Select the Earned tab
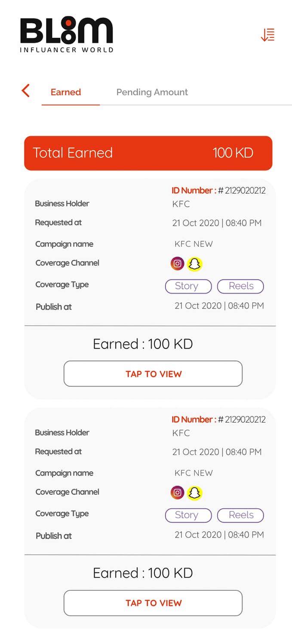The width and height of the screenshot is (292, 644). pyautogui.click(x=65, y=92)
